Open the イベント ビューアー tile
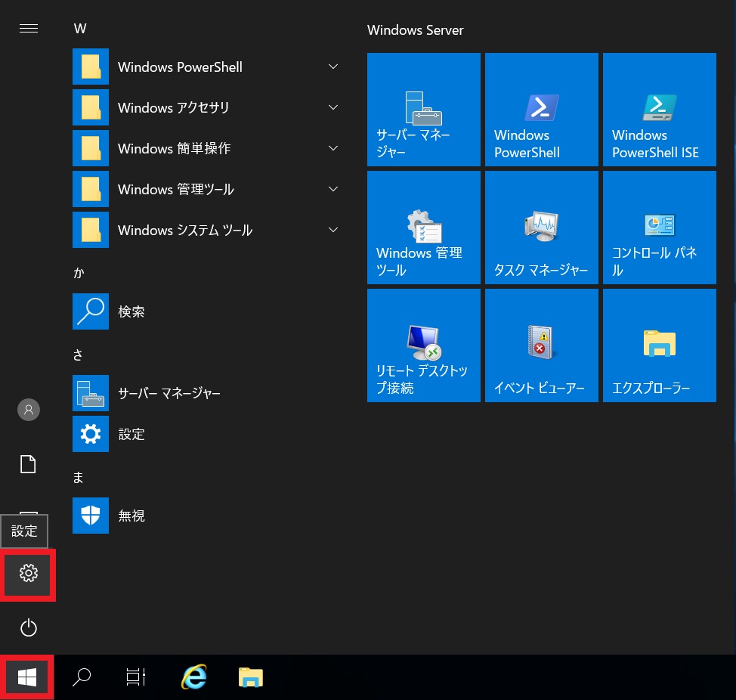The image size is (736, 700). (541, 345)
